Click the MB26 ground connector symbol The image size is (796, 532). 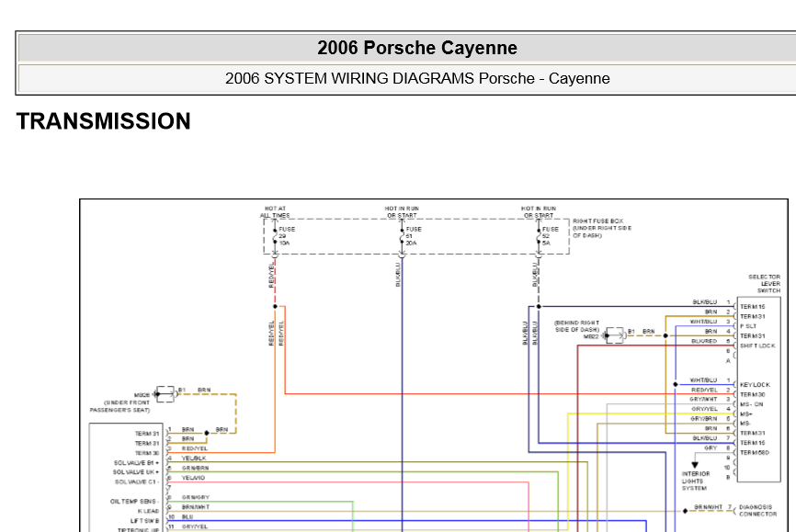click(165, 394)
